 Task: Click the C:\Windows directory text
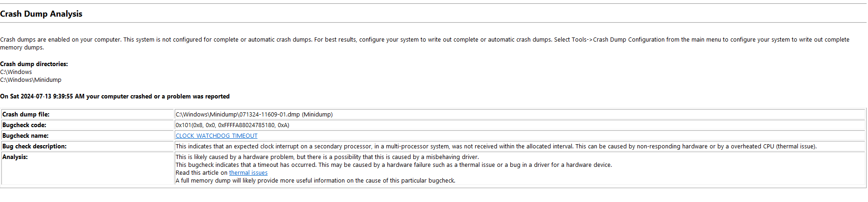[x=16, y=72]
